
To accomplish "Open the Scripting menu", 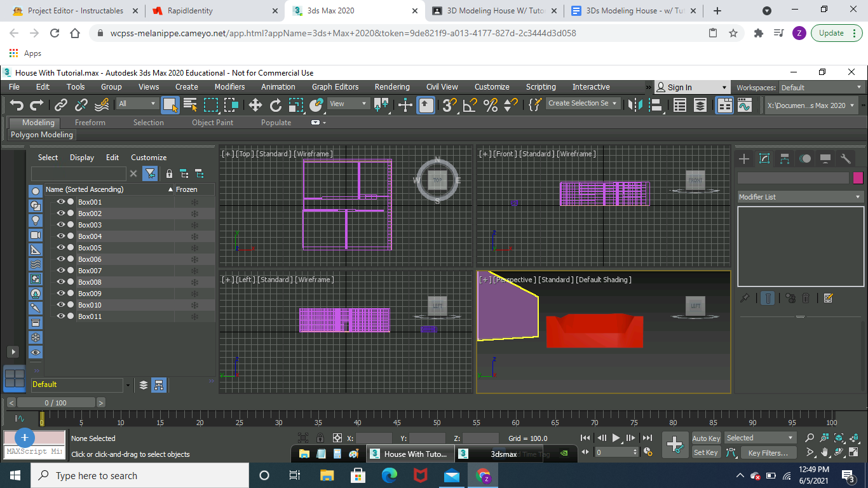I will click(x=541, y=87).
